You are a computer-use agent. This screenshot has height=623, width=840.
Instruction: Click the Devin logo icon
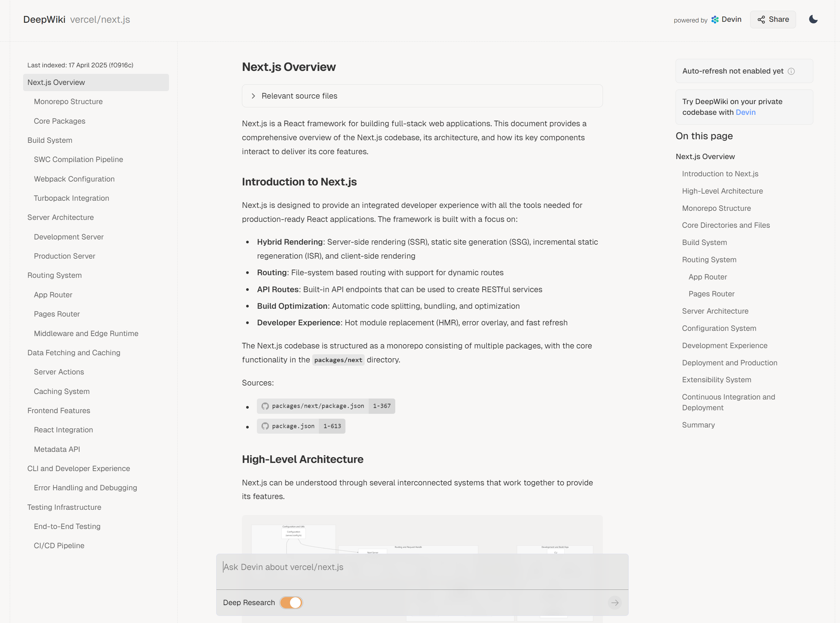[x=715, y=20]
